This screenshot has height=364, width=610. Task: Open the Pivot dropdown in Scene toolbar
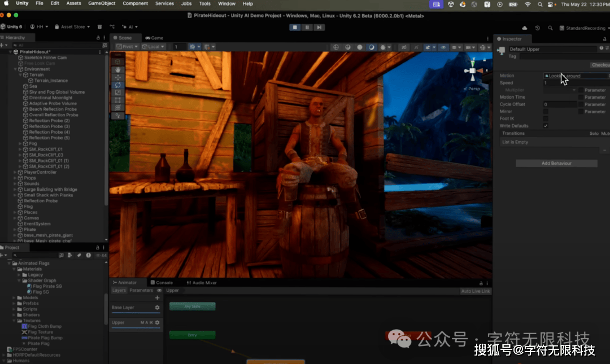pyautogui.click(x=127, y=46)
